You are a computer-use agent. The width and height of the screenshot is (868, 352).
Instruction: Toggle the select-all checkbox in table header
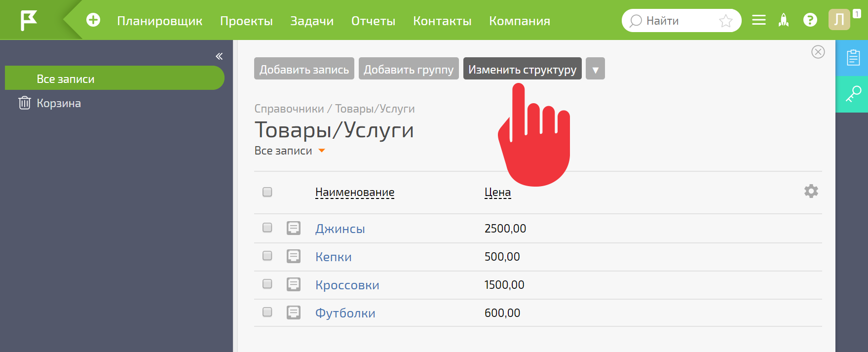click(x=267, y=192)
